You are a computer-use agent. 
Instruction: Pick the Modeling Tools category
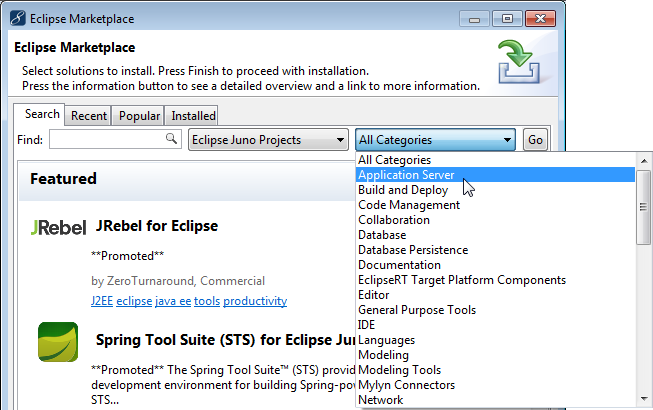click(400, 370)
